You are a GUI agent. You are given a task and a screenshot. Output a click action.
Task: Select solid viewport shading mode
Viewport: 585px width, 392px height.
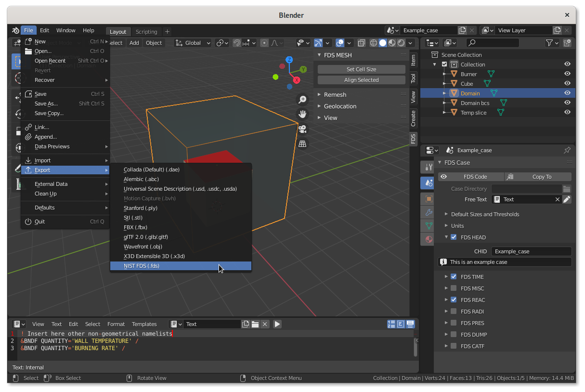point(383,43)
